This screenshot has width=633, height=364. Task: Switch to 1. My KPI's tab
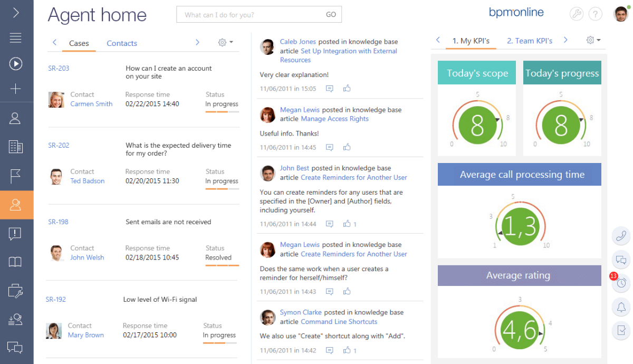point(471,41)
